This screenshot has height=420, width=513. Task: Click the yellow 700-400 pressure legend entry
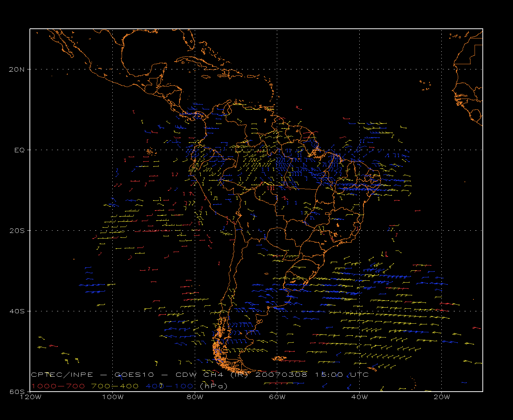coord(115,386)
